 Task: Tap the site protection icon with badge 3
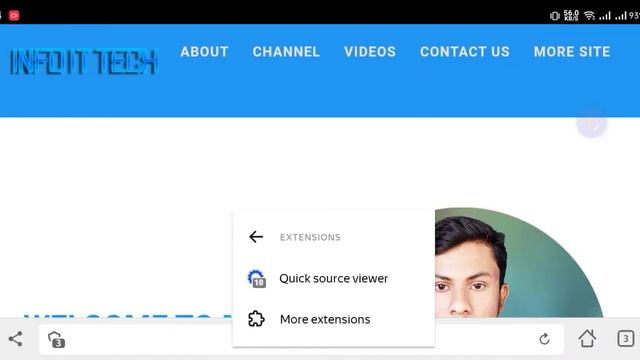[56, 340]
